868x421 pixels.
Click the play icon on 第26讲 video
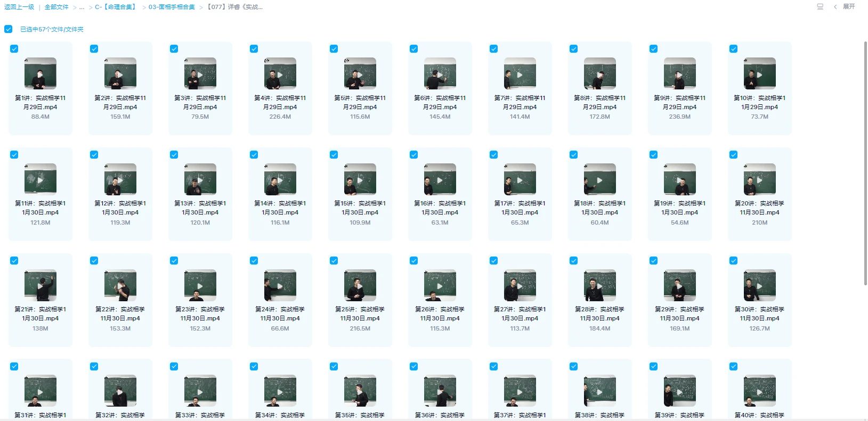(x=440, y=286)
